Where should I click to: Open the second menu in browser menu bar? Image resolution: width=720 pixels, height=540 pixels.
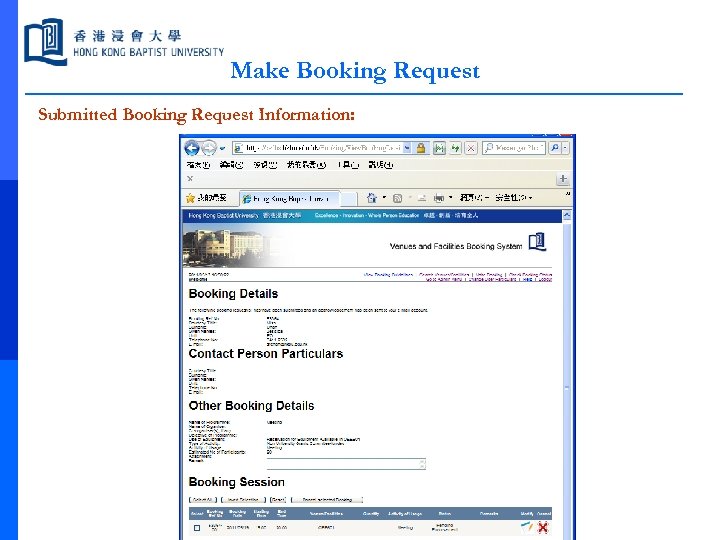coord(231,164)
